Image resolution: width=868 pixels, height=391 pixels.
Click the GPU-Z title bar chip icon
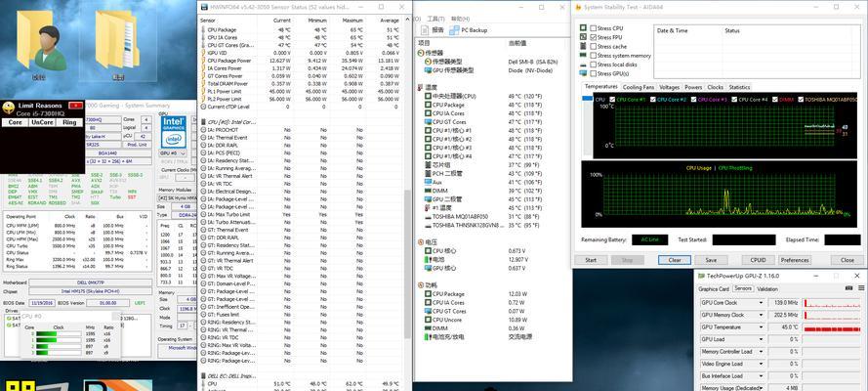[701, 276]
